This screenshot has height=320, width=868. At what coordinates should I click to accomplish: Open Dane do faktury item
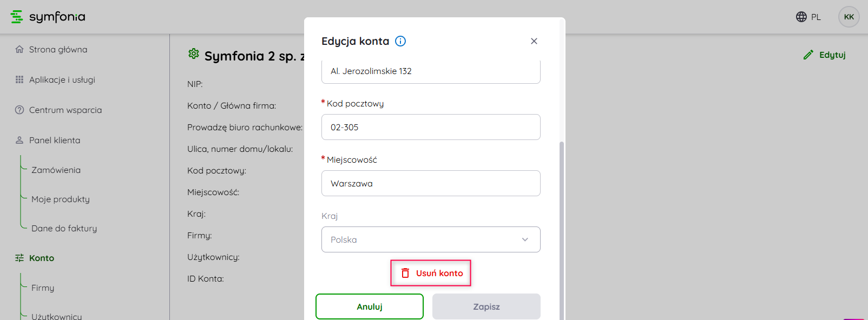tap(64, 228)
